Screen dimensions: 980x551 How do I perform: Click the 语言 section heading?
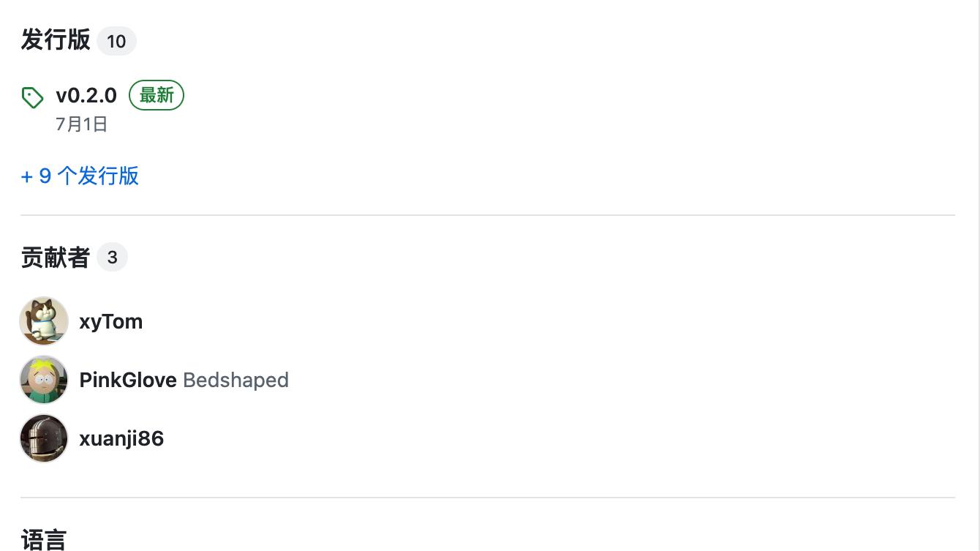pos(44,540)
